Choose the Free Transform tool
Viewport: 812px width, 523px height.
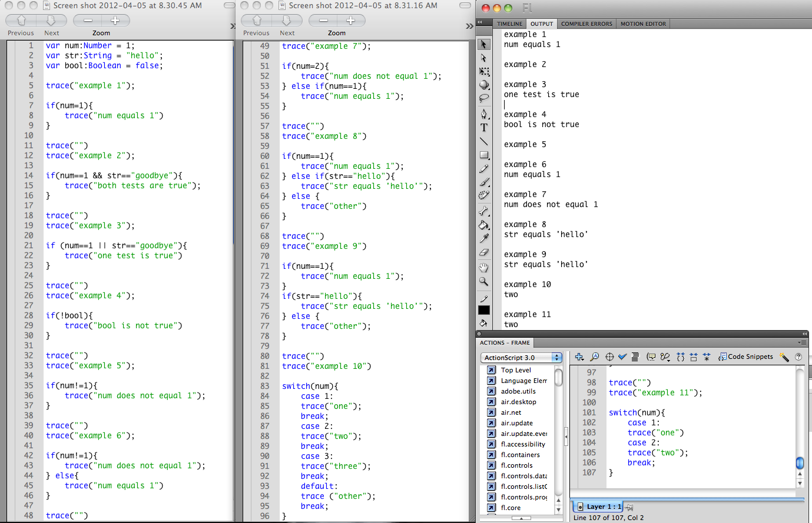[x=483, y=72]
